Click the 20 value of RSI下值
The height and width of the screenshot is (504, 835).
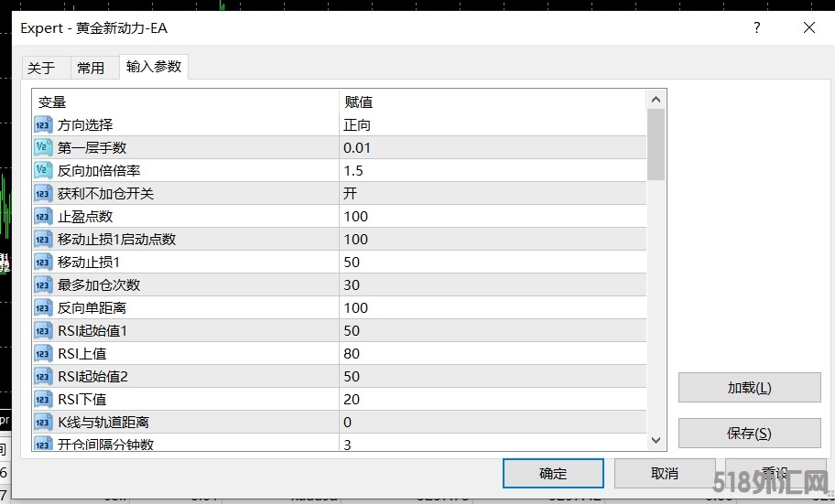pos(352,400)
